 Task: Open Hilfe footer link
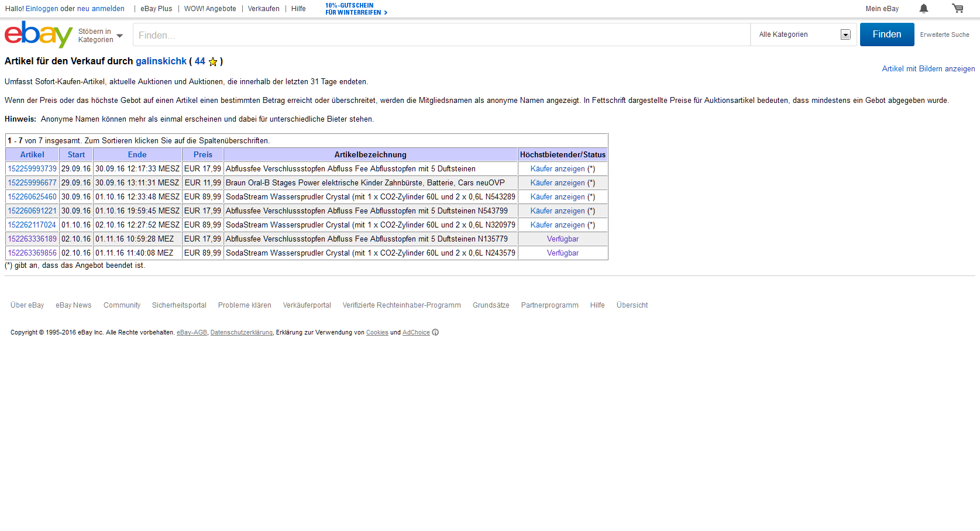[597, 305]
